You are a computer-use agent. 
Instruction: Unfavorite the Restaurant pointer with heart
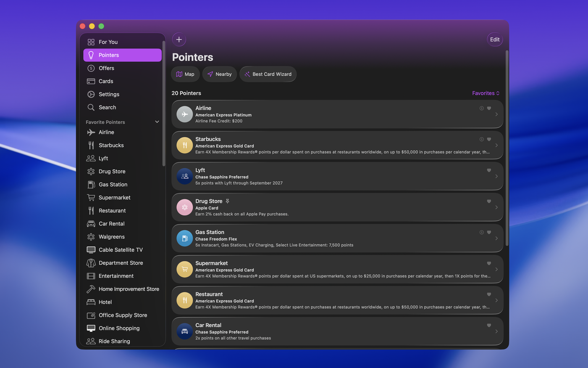point(489,294)
